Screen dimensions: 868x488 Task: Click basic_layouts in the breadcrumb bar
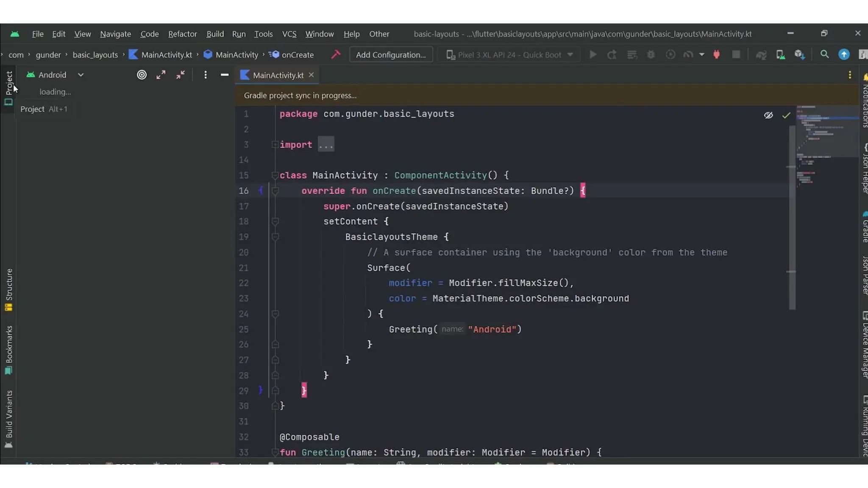tap(95, 55)
